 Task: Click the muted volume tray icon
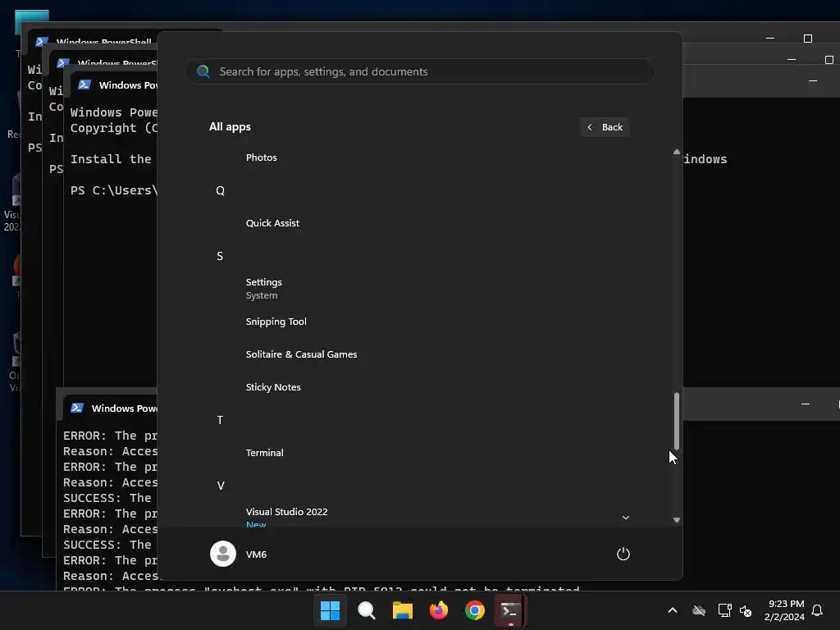click(745, 610)
